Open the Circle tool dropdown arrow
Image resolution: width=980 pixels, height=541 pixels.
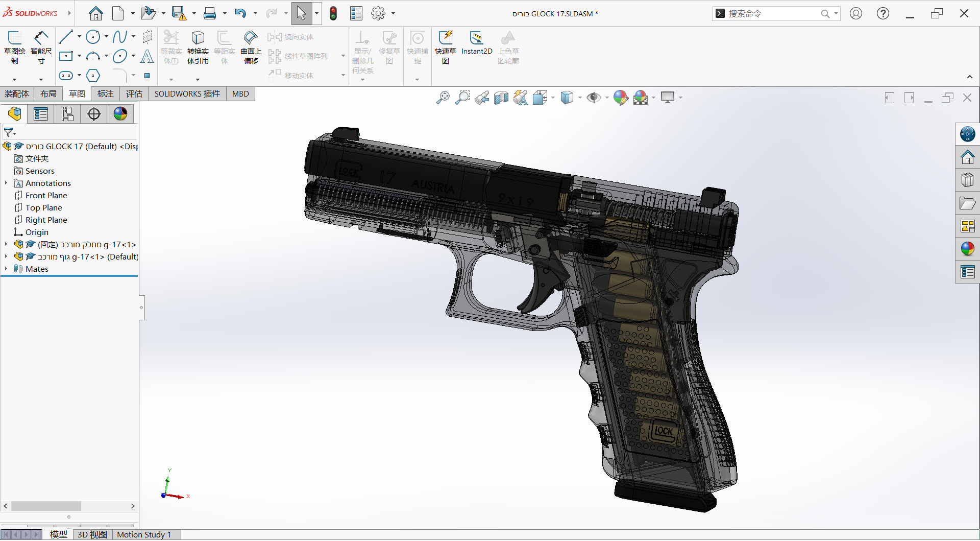tap(106, 37)
